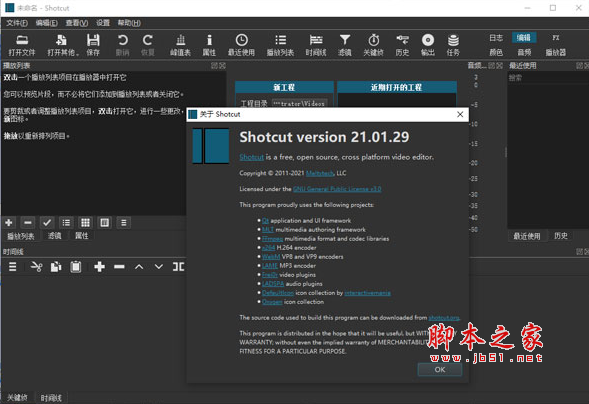Open the 属性 (Properties) toolbar icon
Screen dimensions: 589x404
pos(209,45)
